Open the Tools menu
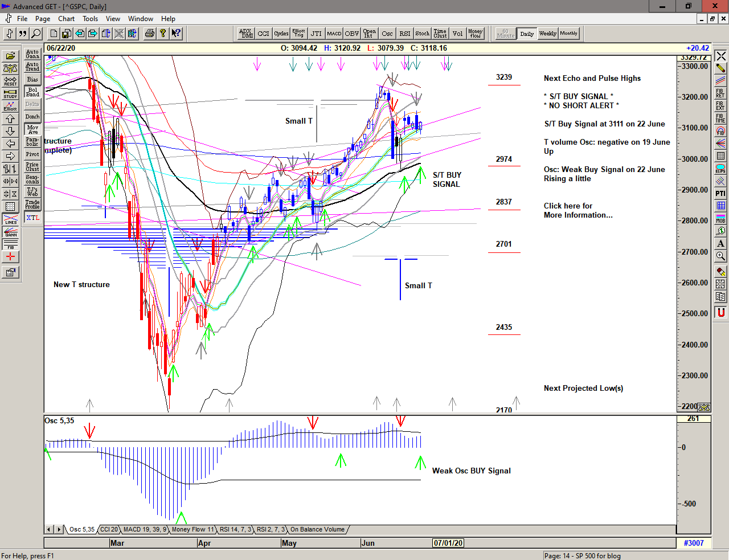The height and width of the screenshot is (560, 729). click(x=90, y=19)
